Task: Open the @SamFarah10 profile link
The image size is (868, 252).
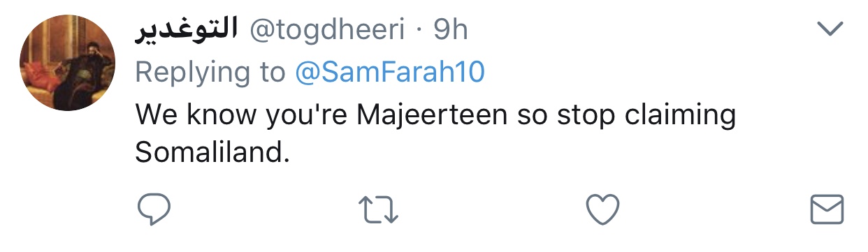Action: click(390, 71)
